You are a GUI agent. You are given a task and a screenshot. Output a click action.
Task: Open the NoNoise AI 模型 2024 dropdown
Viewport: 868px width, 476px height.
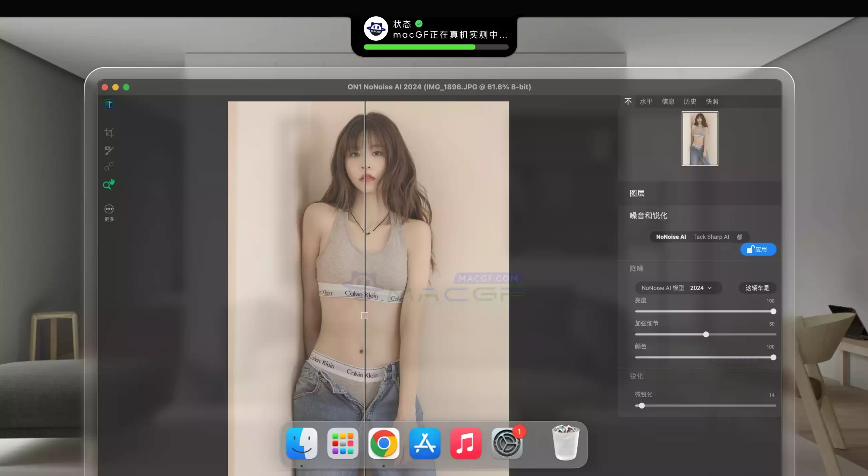[x=678, y=288]
